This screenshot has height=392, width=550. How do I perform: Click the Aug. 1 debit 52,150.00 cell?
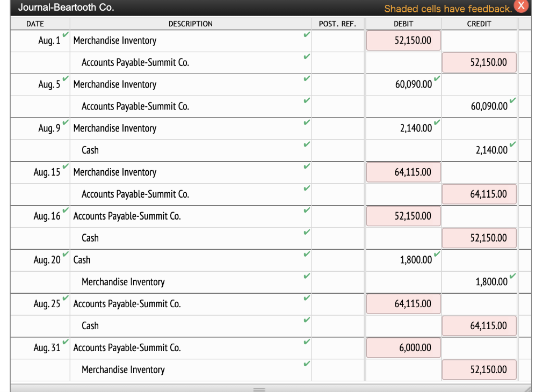tap(403, 41)
